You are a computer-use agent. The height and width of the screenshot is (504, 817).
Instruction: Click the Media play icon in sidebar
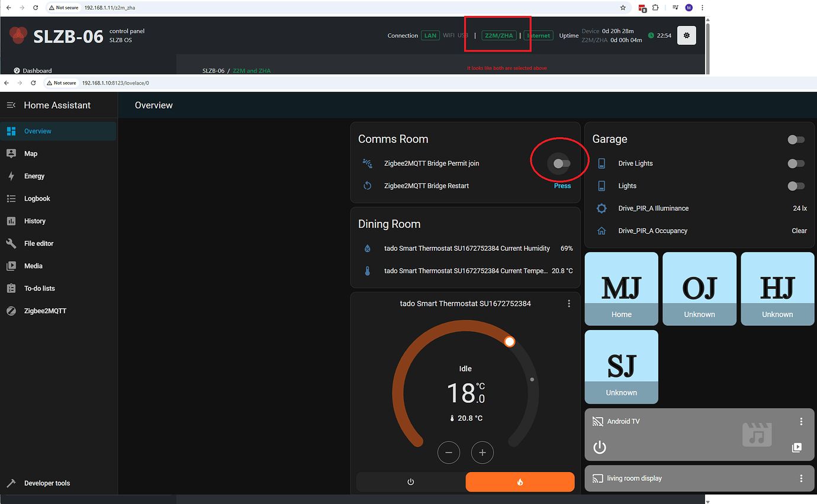(11, 266)
